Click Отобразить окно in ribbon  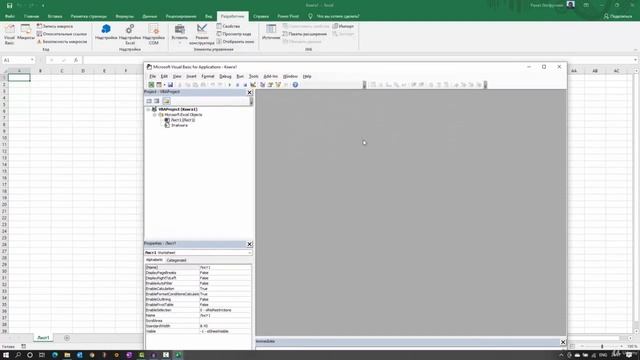(x=235, y=42)
